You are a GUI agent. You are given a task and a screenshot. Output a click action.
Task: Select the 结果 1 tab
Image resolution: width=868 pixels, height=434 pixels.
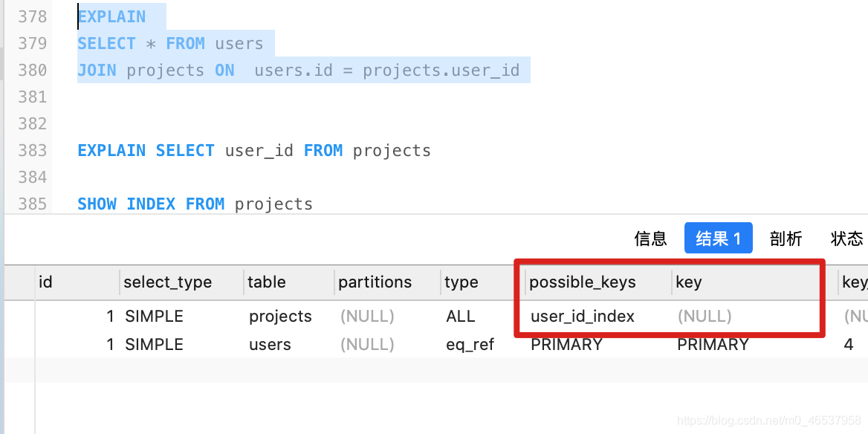click(x=718, y=238)
